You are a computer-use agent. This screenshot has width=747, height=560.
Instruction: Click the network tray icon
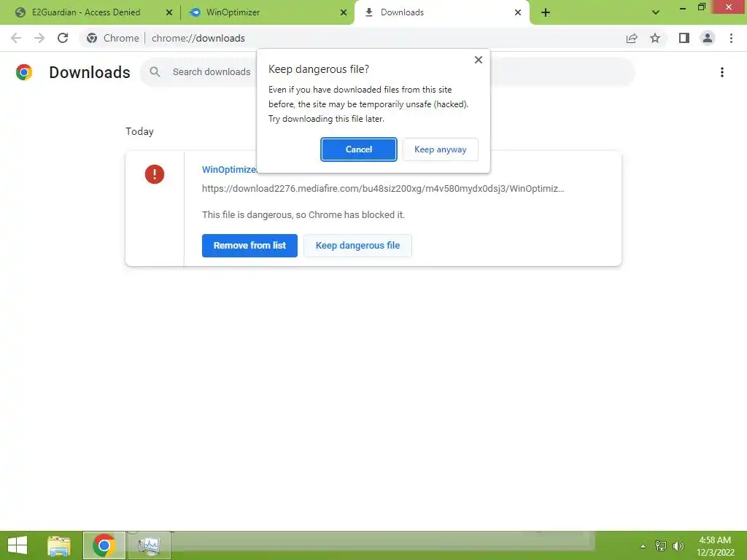(661, 546)
